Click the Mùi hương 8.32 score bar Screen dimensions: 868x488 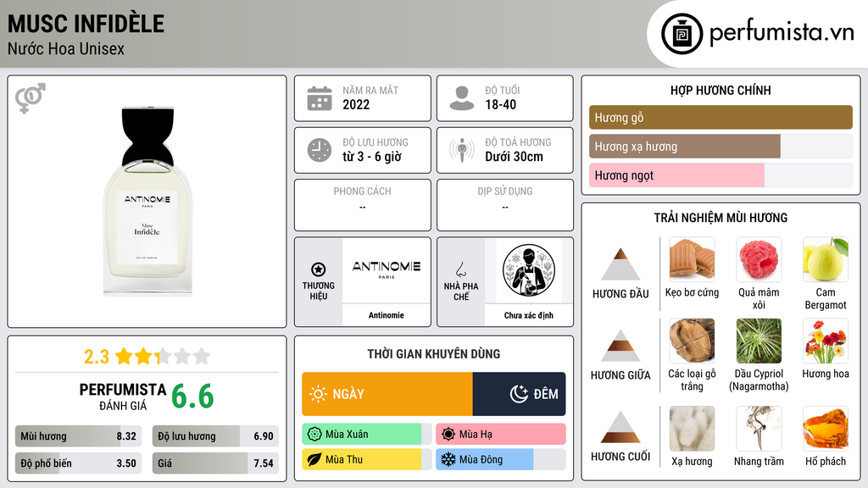[78, 436]
